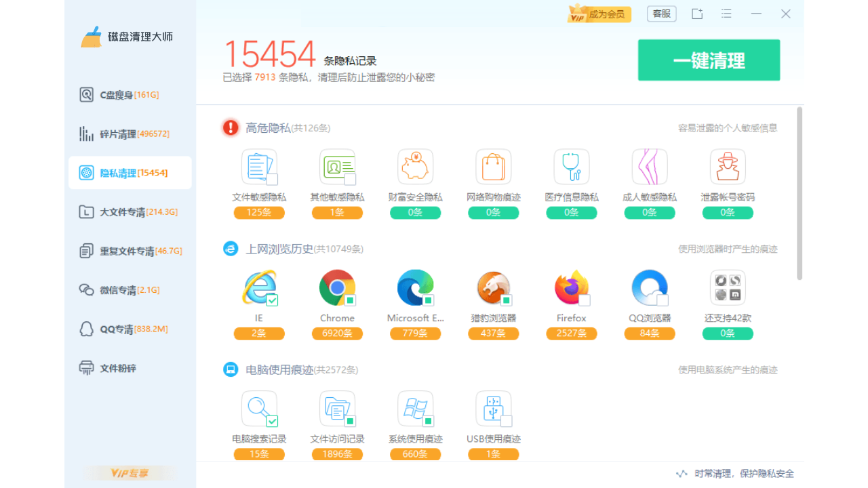Click the 泄露帐号密码 spy icon
This screenshot has width=868, height=488.
728,167
